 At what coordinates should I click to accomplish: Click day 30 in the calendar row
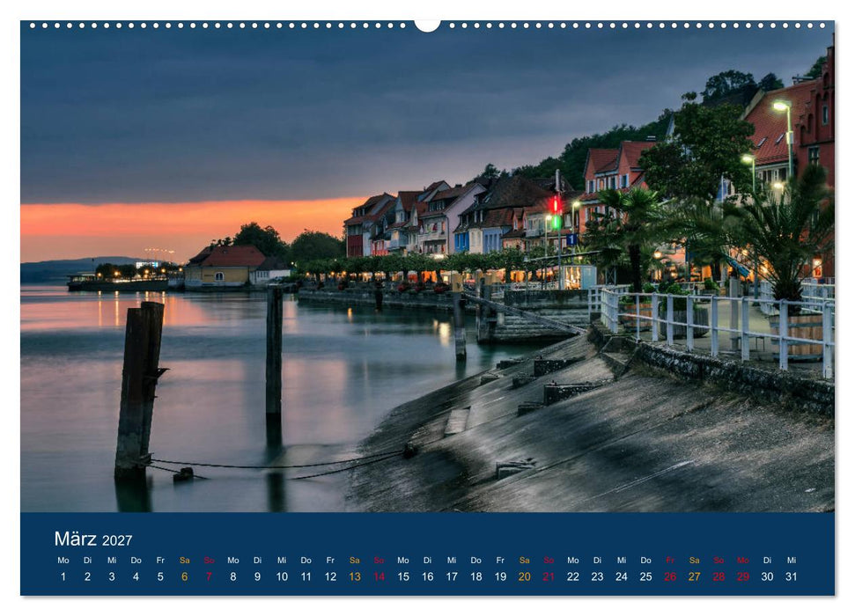tap(767, 576)
